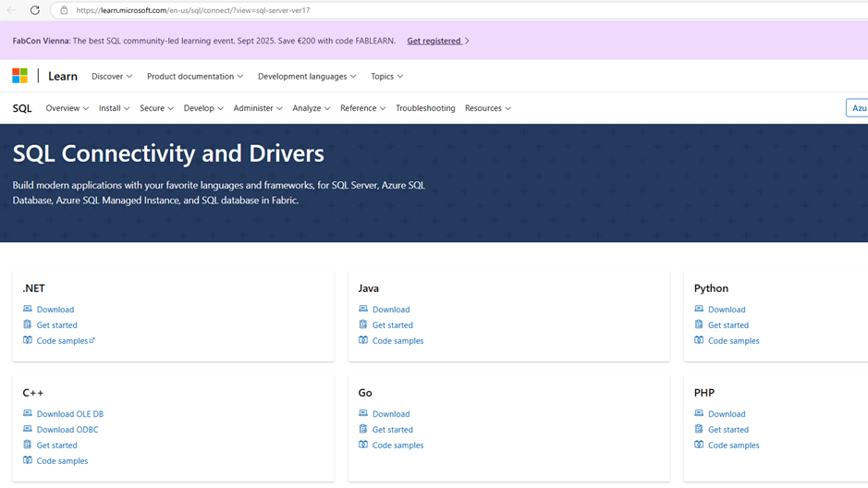Image resolution: width=868 pixels, height=488 pixels.
Task: Open Java Get started link
Action: (x=393, y=324)
